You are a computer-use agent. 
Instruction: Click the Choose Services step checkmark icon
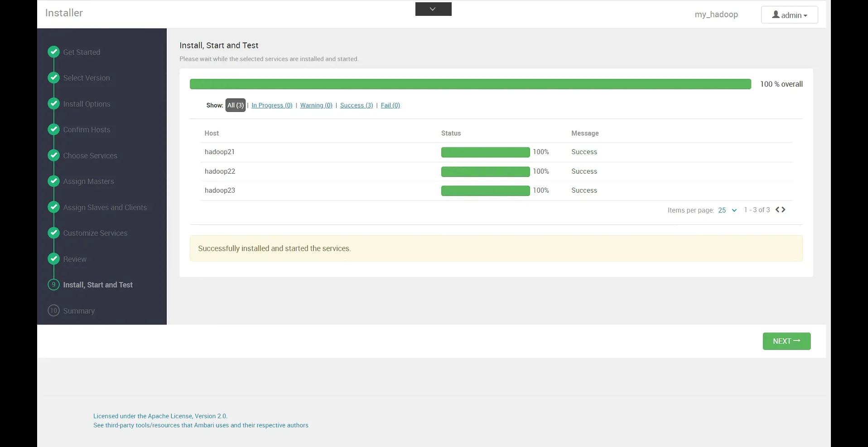[x=53, y=155]
